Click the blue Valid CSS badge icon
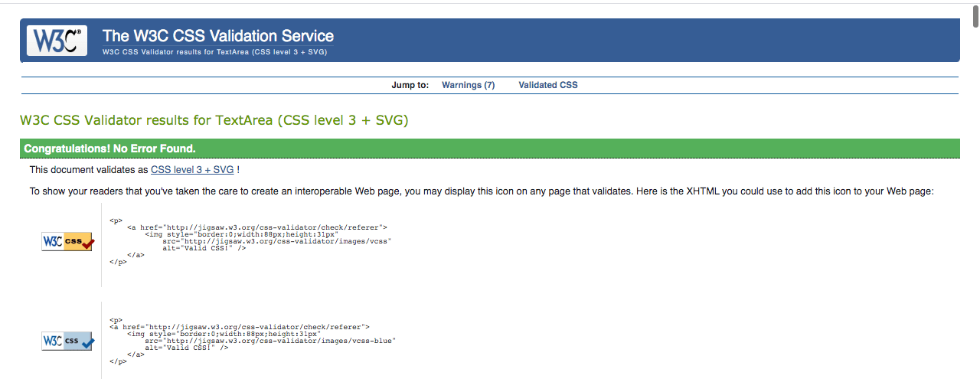This screenshot has width=980, height=379. (68, 341)
